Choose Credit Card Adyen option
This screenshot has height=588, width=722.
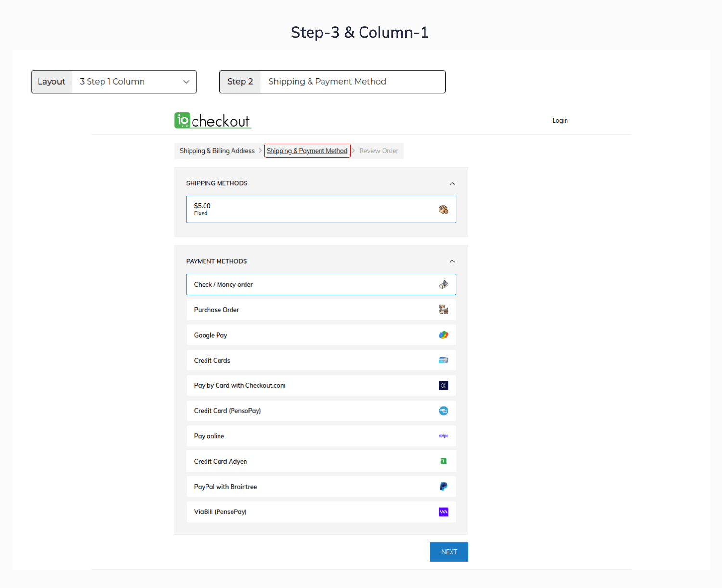coord(321,461)
